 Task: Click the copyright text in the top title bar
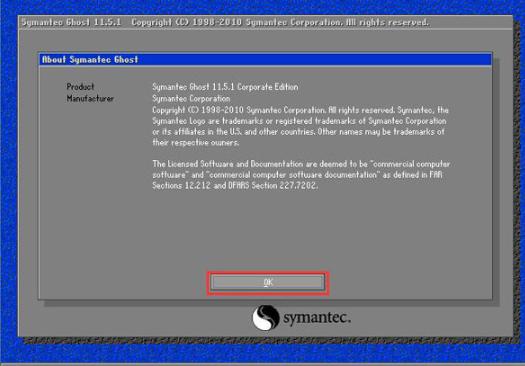click(280, 22)
